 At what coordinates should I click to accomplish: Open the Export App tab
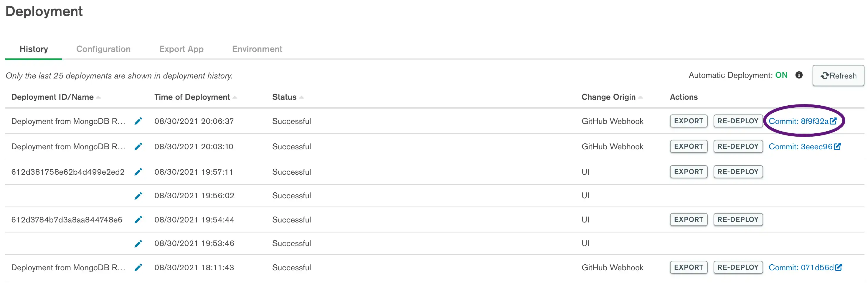(x=181, y=49)
